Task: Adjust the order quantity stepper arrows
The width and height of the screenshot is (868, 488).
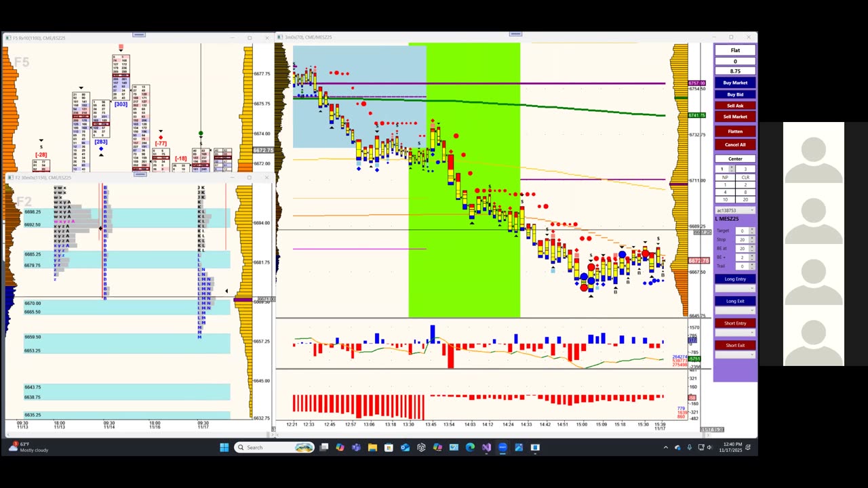Action: (732, 169)
